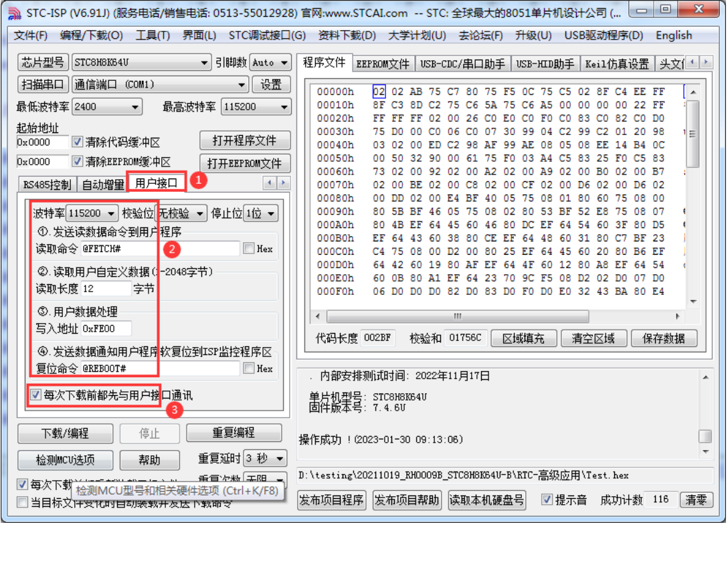Screen dimensions: 728x561
Task: Click 重复编程 button
Action: [234, 433]
